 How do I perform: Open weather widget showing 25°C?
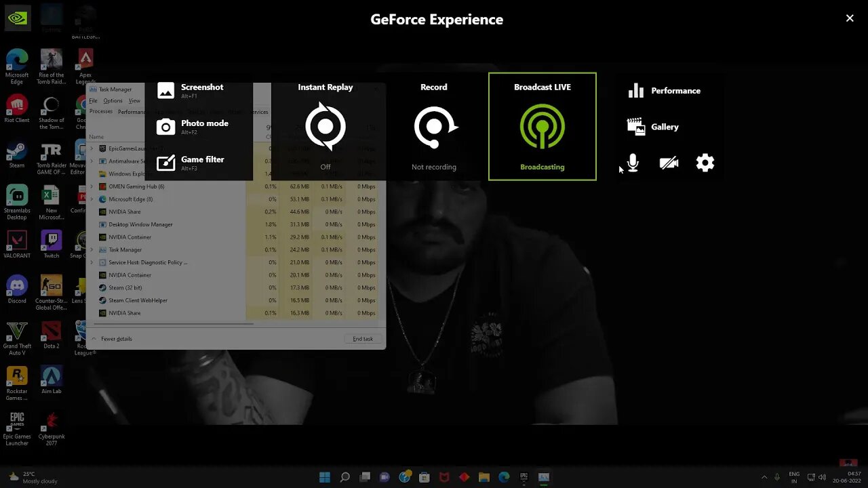coord(33,477)
